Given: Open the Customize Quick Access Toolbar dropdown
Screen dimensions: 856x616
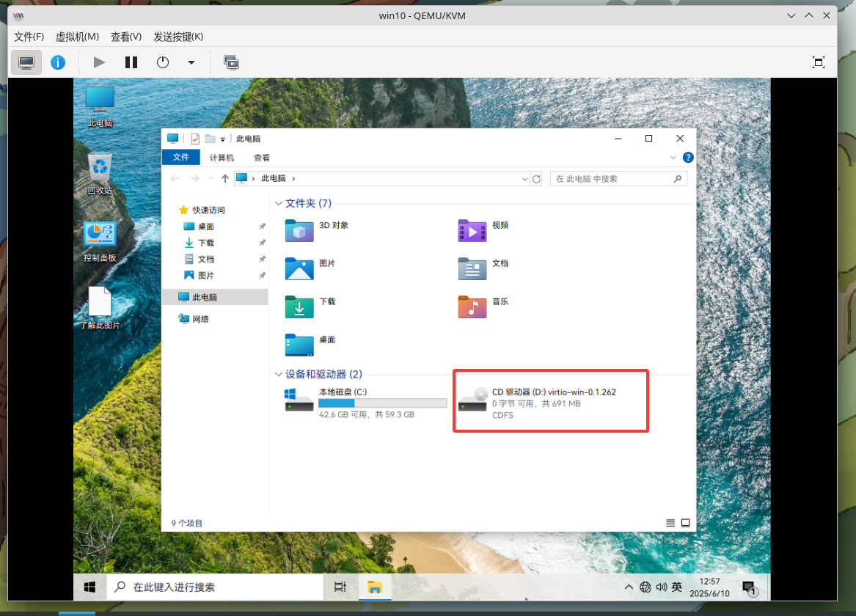Looking at the screenshot, I should click(x=223, y=139).
